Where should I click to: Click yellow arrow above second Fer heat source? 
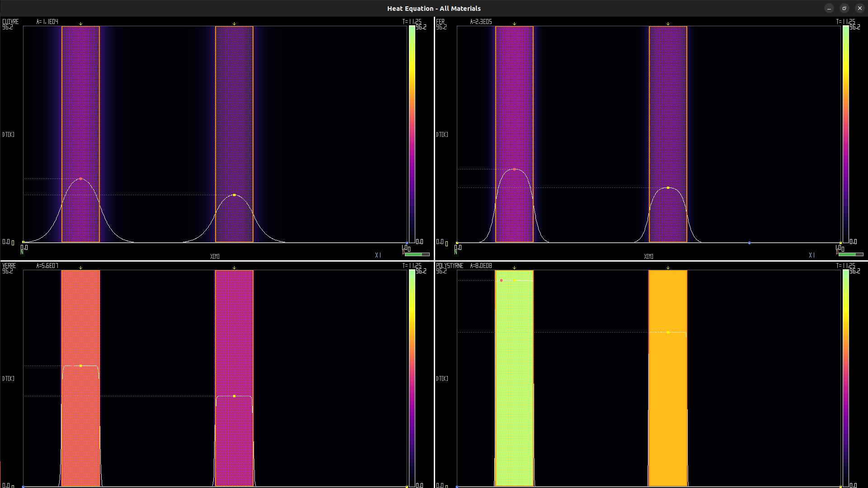click(x=668, y=23)
